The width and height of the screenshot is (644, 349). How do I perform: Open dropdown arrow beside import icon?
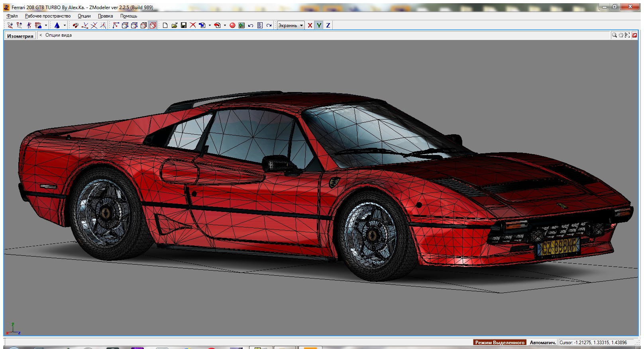click(210, 25)
